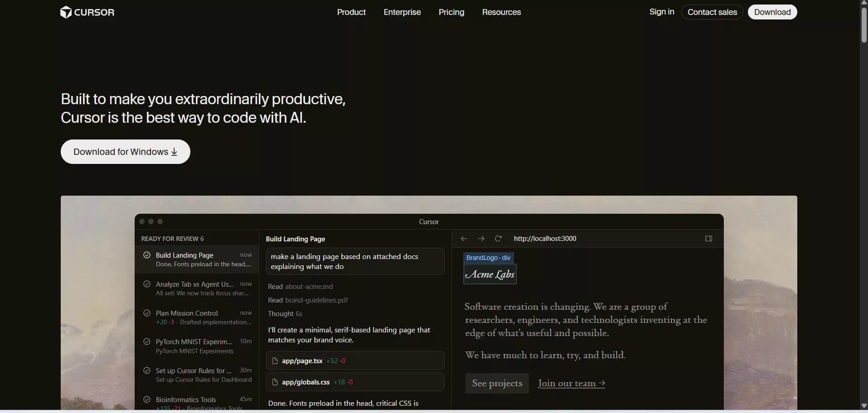Click the checkmark icon for Build Landing Page
The height and width of the screenshot is (413, 868).
(147, 255)
